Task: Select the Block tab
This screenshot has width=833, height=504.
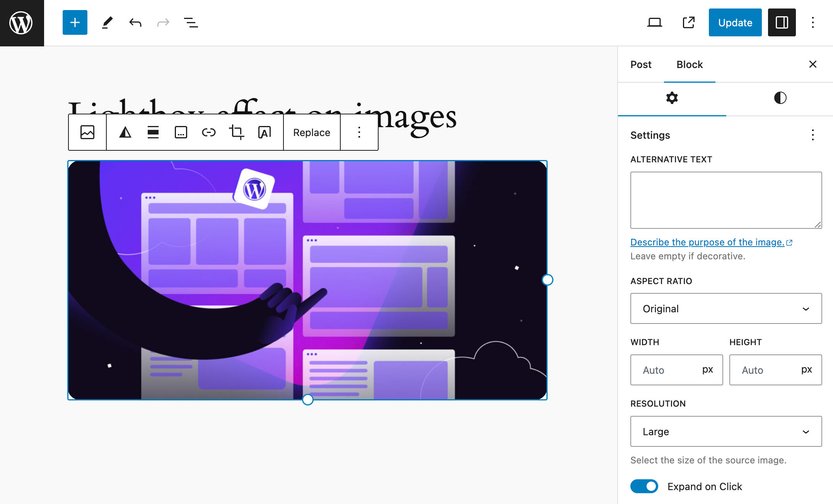Action: pyautogui.click(x=689, y=65)
